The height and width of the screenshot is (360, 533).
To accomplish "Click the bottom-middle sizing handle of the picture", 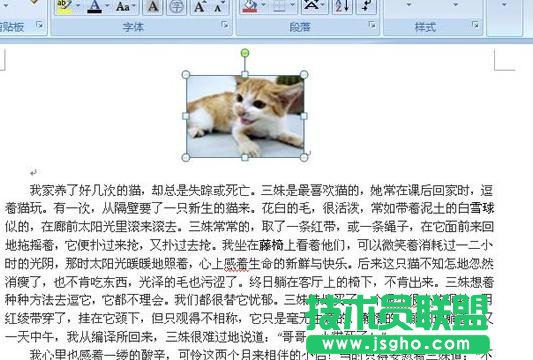I will (x=245, y=157).
